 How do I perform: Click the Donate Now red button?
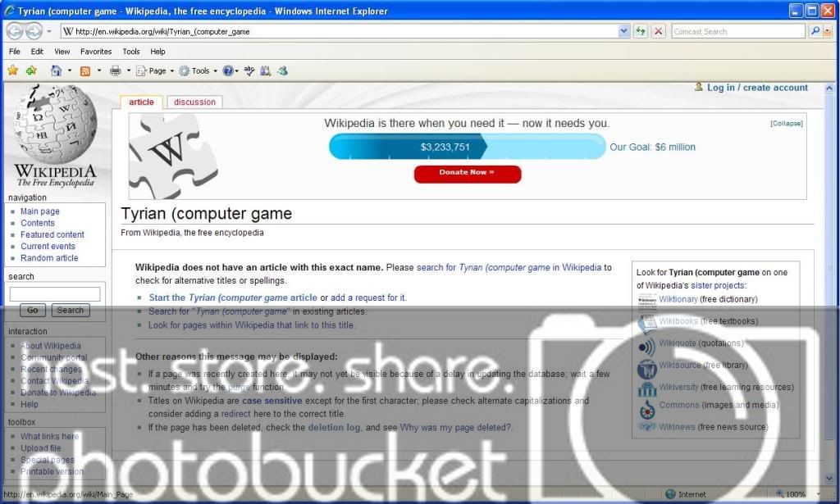(x=467, y=174)
